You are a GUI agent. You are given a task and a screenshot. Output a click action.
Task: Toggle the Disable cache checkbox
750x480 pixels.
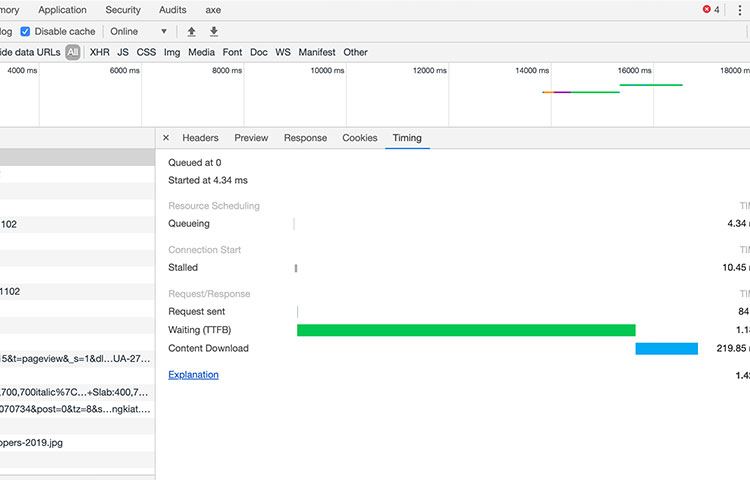pyautogui.click(x=26, y=32)
